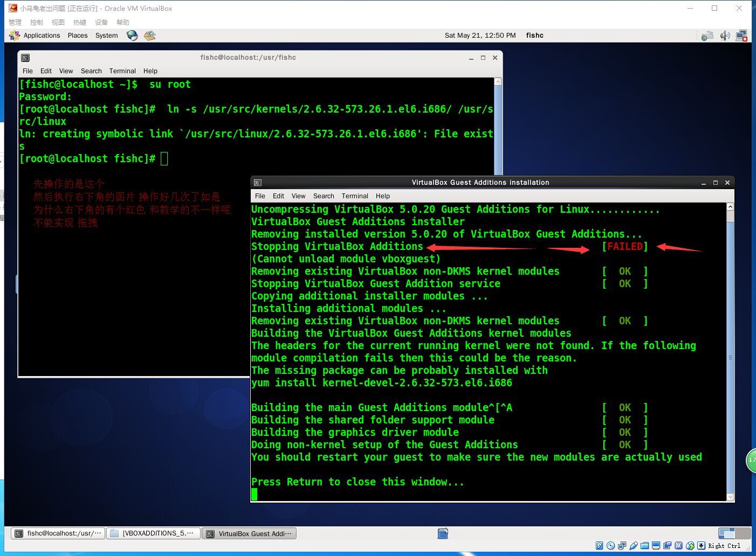756x556 pixels.
Task: Open File menu in fishc terminal
Action: tap(28, 71)
